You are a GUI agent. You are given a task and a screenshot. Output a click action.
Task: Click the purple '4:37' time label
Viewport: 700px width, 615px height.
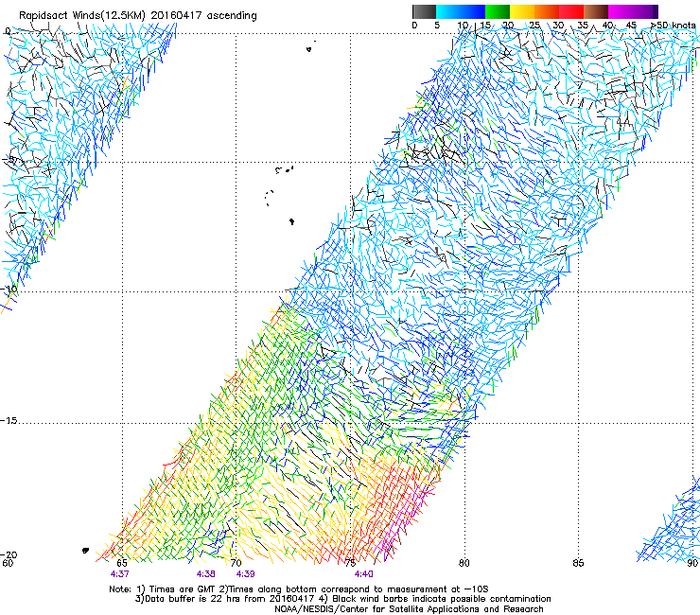(x=119, y=574)
